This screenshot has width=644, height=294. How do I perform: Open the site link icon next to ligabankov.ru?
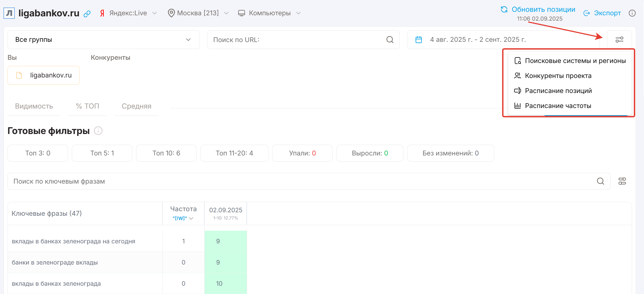pyautogui.click(x=87, y=14)
